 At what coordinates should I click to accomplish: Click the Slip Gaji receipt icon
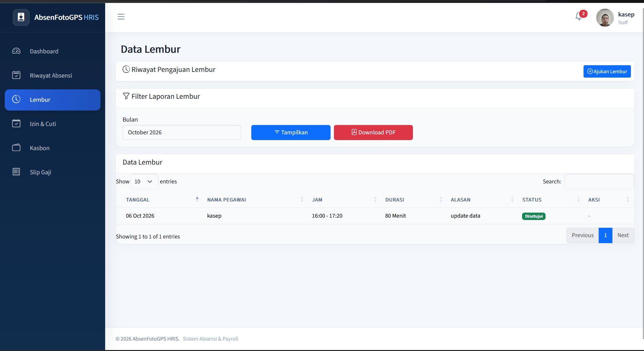[16, 172]
